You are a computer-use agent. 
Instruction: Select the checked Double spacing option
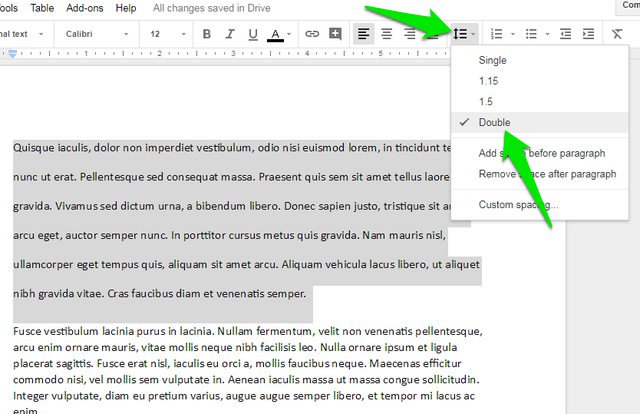point(539,122)
